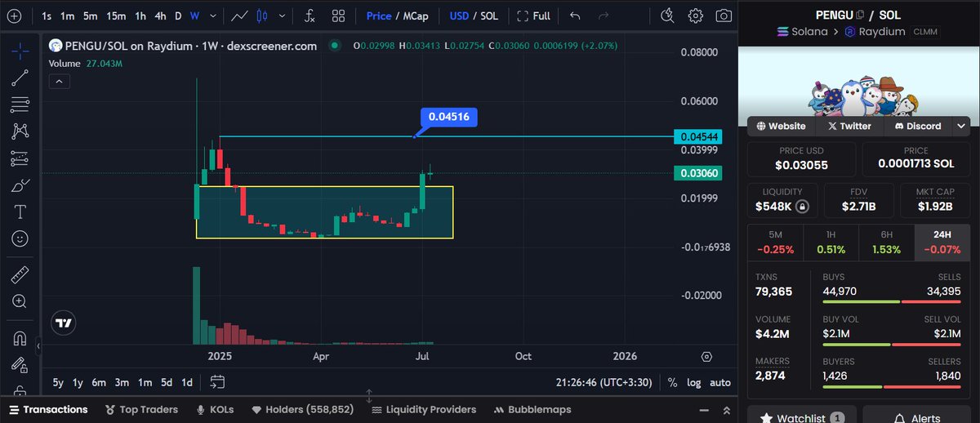
Task: Toggle percent scale on chart
Action: pos(672,382)
